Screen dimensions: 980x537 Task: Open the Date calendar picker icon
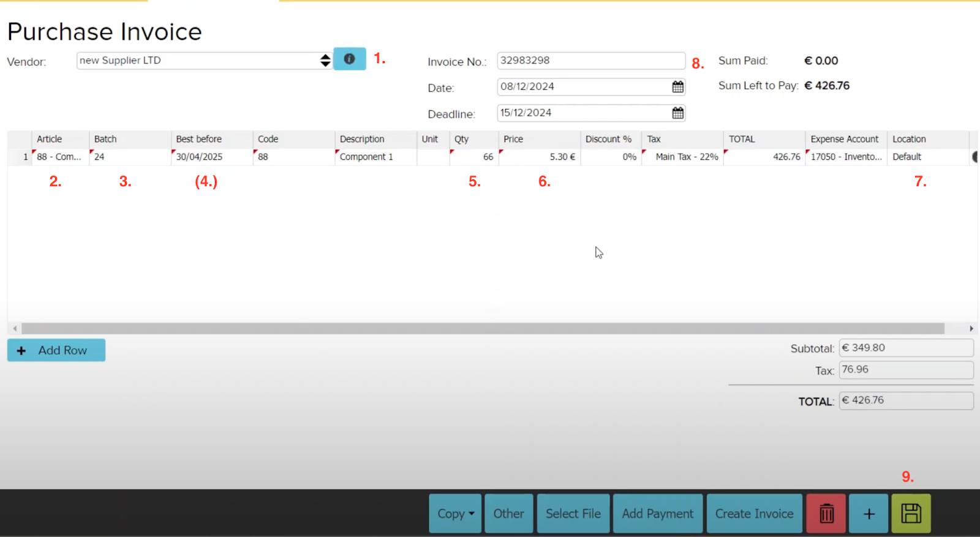677,87
